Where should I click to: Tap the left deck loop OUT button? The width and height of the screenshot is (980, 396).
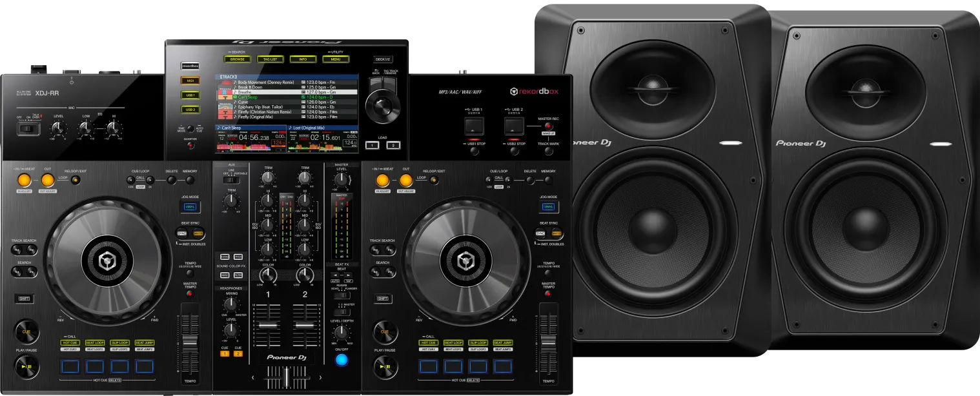pos(48,181)
